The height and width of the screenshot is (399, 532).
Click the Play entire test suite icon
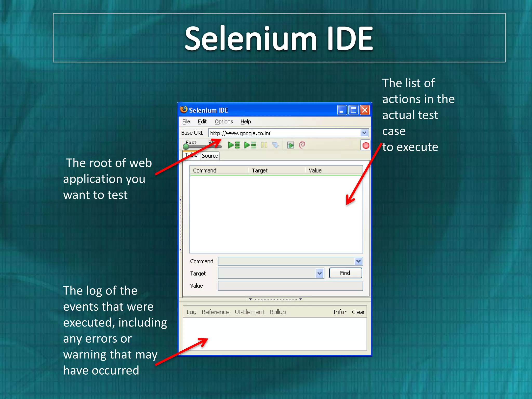click(x=234, y=145)
